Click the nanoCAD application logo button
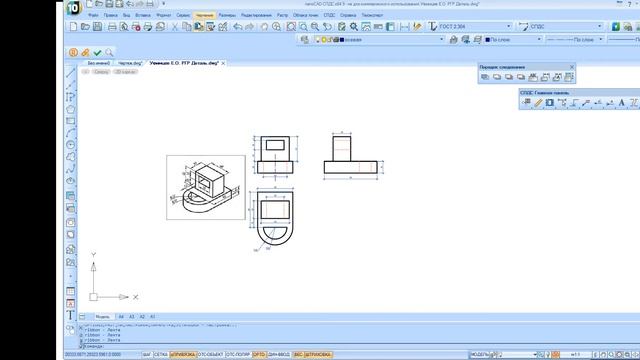 click(73, 7)
